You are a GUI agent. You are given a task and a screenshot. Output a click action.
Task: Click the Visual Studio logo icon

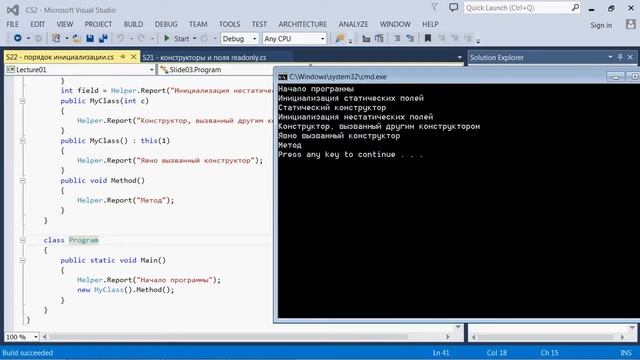coord(13,10)
